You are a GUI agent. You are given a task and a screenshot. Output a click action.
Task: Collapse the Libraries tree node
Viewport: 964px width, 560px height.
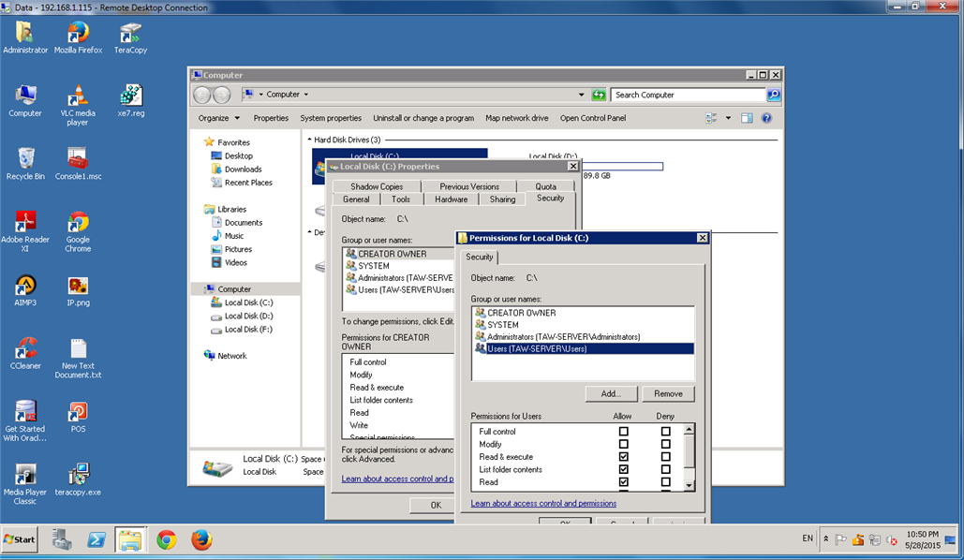click(198, 209)
